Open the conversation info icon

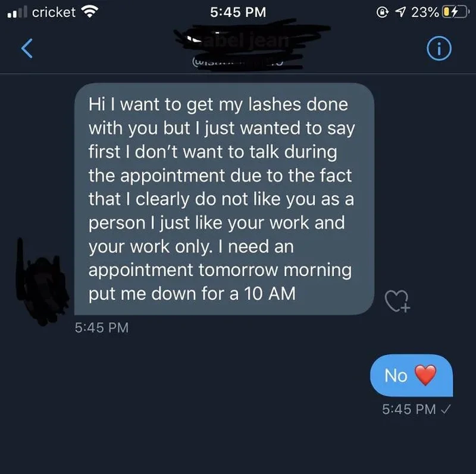(x=439, y=49)
